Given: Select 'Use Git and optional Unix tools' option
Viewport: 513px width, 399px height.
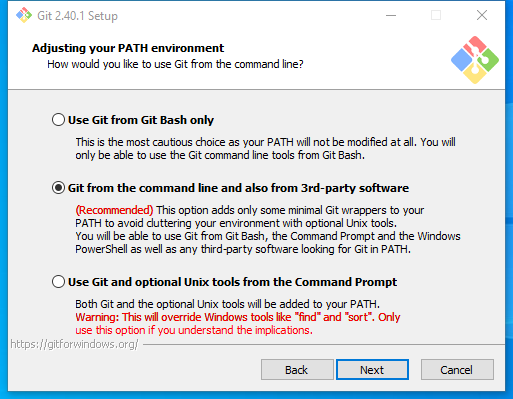Looking at the screenshot, I should (x=58, y=282).
